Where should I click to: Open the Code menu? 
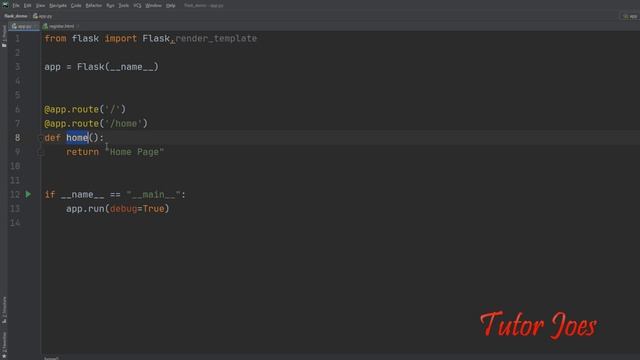point(76,6)
